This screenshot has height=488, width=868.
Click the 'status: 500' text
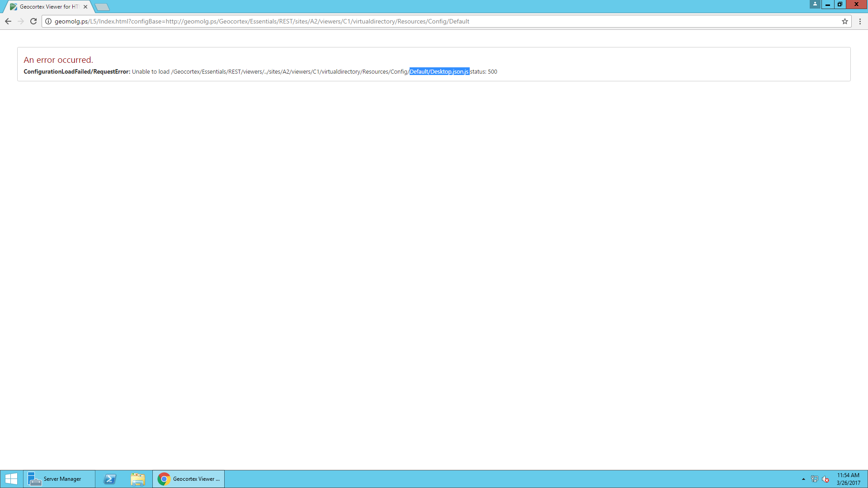[x=484, y=72]
